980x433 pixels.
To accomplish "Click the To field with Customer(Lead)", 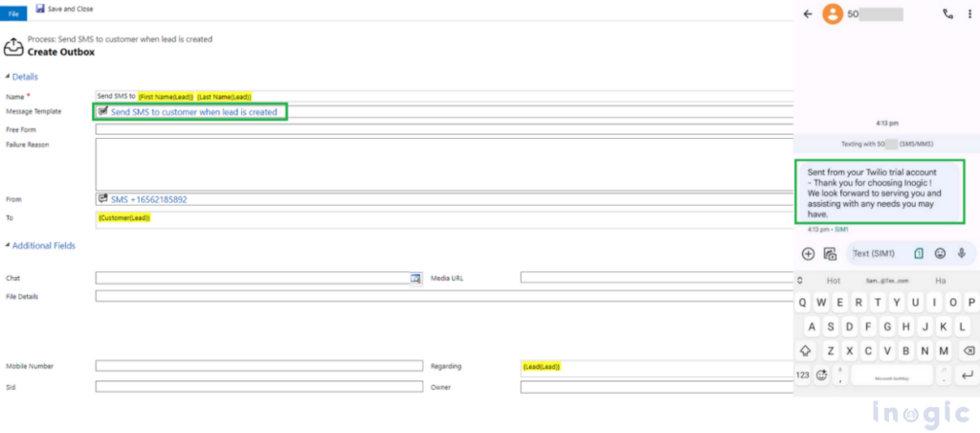I will click(444, 219).
